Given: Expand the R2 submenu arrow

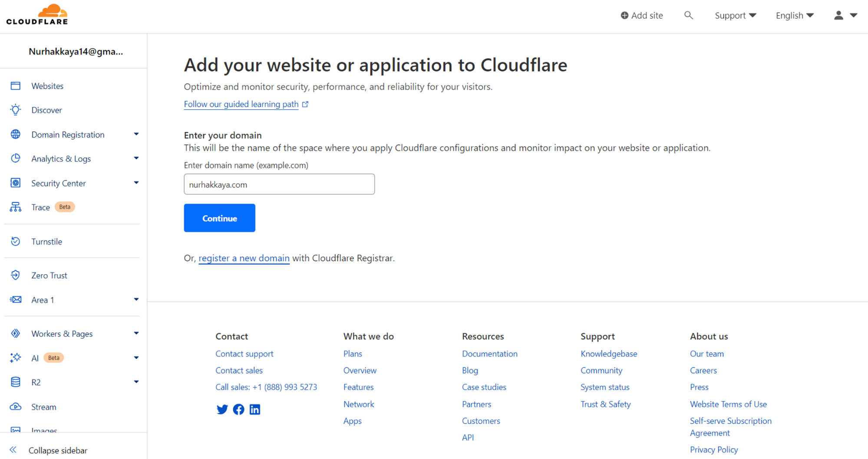Looking at the screenshot, I should 136,382.
